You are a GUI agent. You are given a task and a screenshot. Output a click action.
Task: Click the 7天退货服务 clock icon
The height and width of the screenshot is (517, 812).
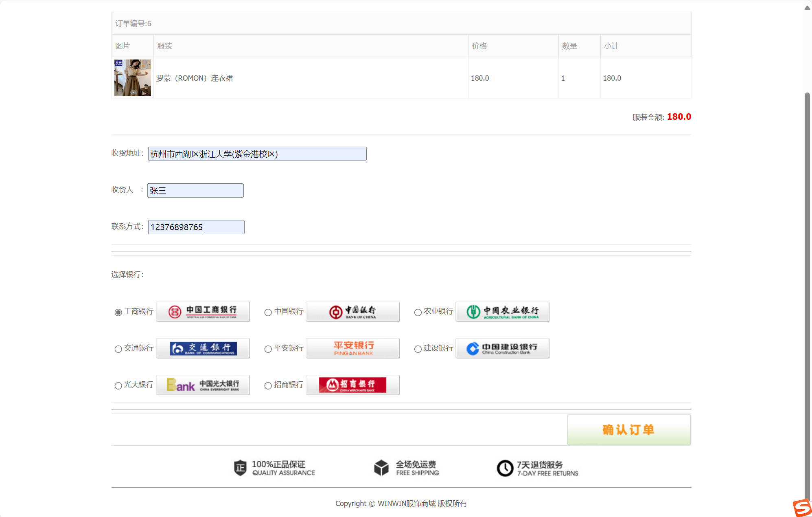(x=505, y=468)
